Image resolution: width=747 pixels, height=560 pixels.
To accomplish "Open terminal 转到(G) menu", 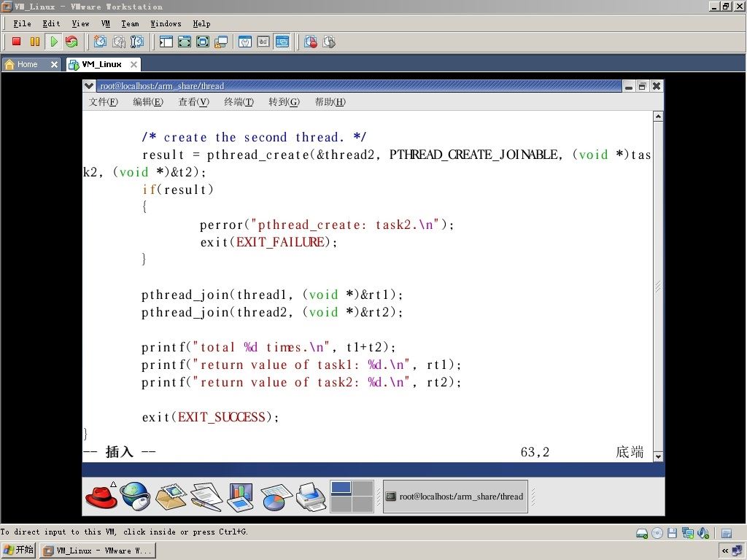I will click(x=284, y=101).
